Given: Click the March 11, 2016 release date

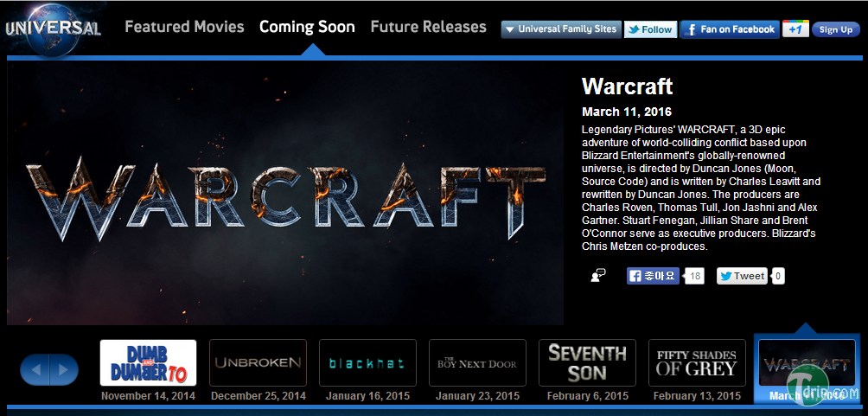Looking at the screenshot, I should (x=627, y=112).
